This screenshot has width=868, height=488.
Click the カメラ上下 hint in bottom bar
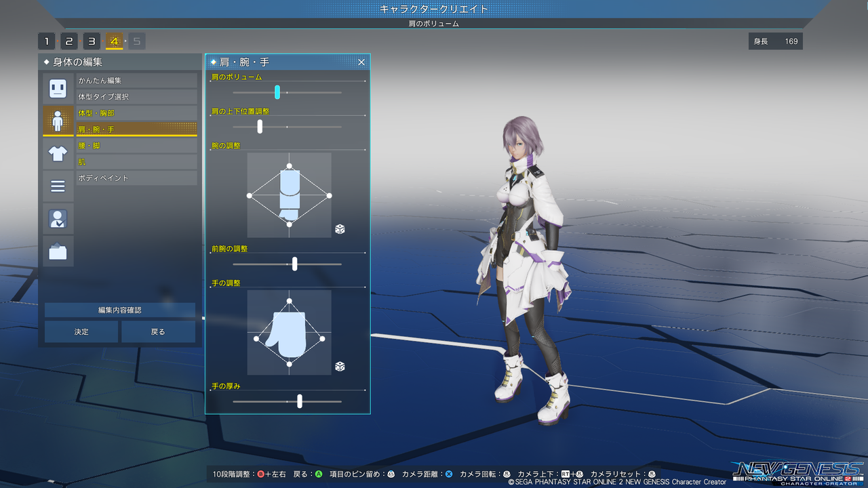pyautogui.click(x=551, y=474)
